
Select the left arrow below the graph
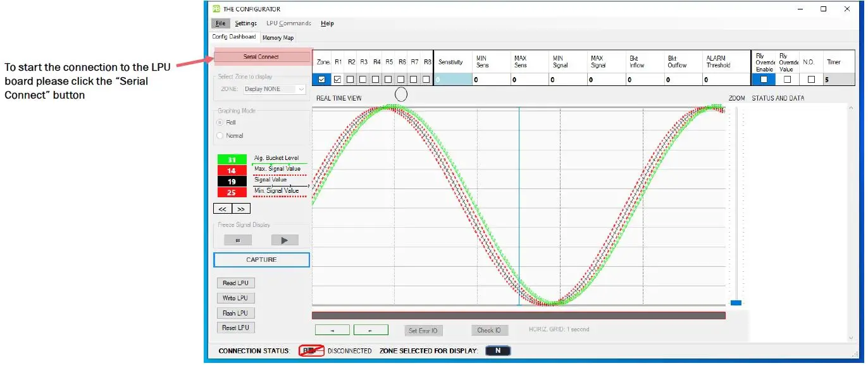pos(332,329)
